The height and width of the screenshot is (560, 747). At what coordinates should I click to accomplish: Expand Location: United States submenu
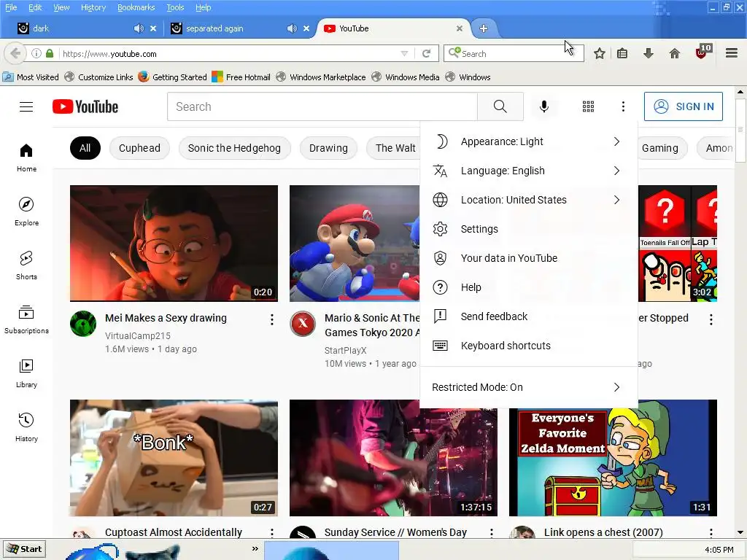point(528,200)
